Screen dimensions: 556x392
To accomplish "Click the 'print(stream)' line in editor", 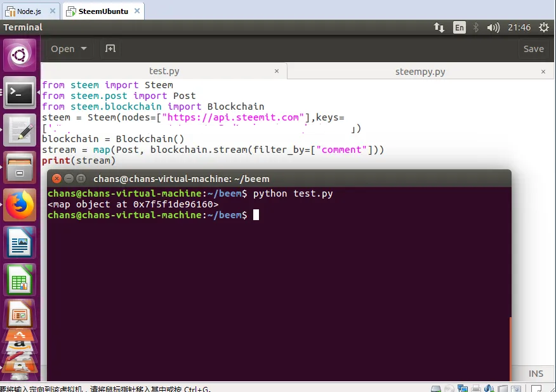I will coord(79,160).
